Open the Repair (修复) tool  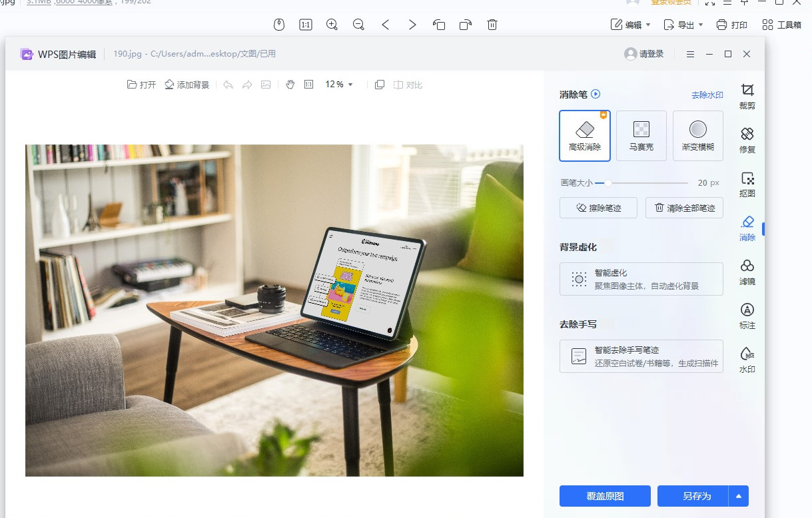click(747, 140)
